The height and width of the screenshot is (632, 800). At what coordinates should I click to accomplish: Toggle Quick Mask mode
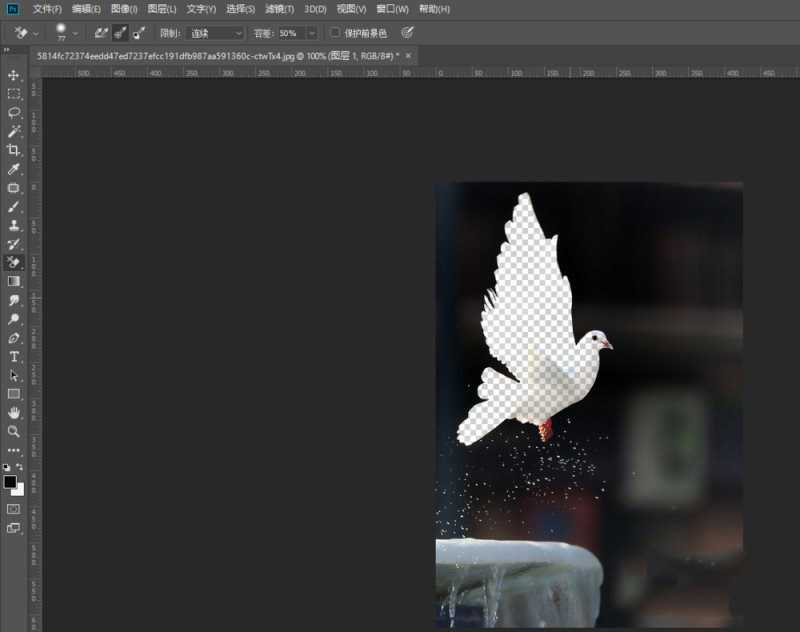click(x=13, y=508)
